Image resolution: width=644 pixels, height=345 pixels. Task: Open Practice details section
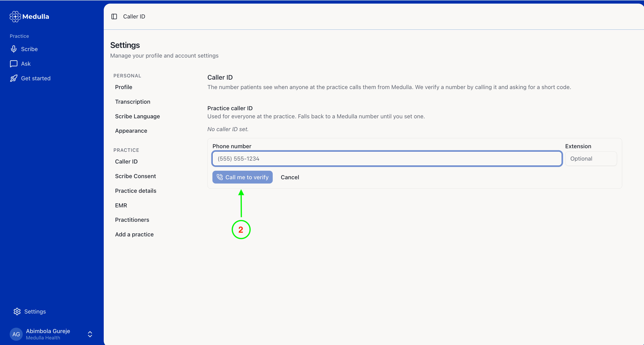pos(136,191)
